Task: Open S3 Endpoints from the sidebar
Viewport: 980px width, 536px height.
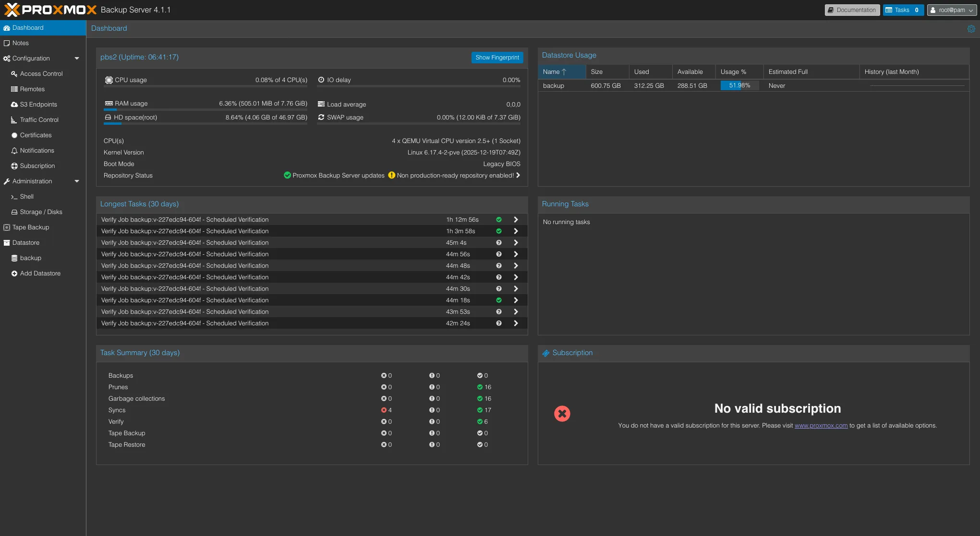Action: [38, 105]
